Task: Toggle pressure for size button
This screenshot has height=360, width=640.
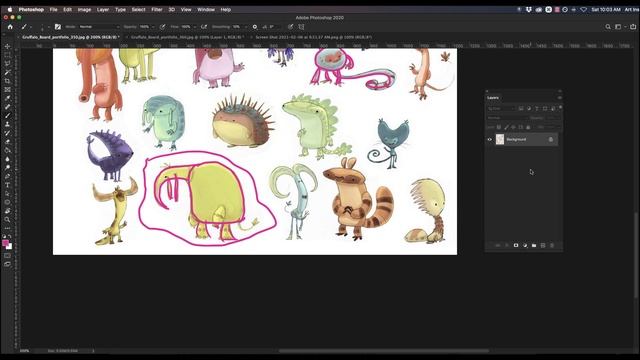Action: (x=290, y=27)
